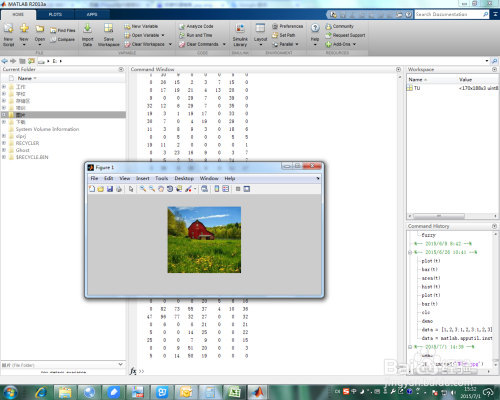The image size is (500, 400).
Task: Expand the RECYCLER folder in Current Folder
Action: (x=4, y=143)
